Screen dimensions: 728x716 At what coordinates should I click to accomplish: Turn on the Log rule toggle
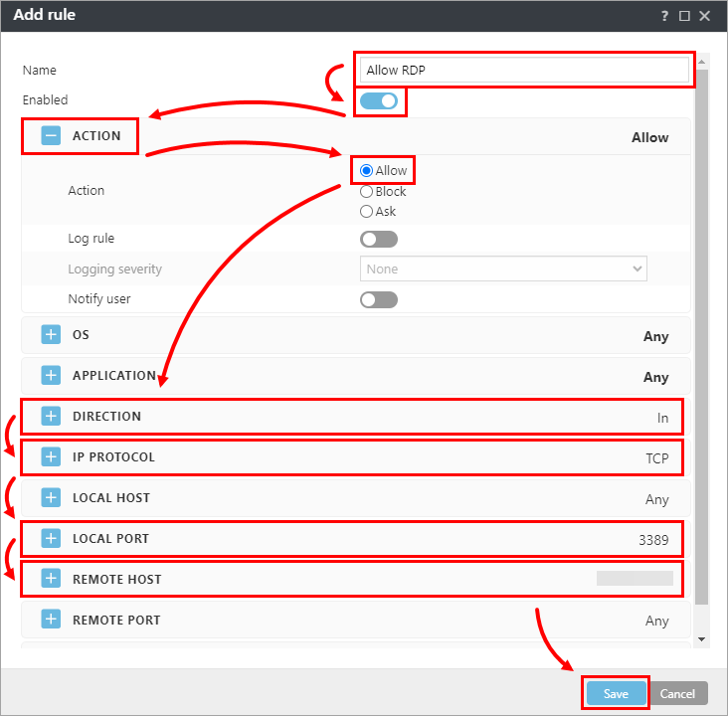pos(378,239)
